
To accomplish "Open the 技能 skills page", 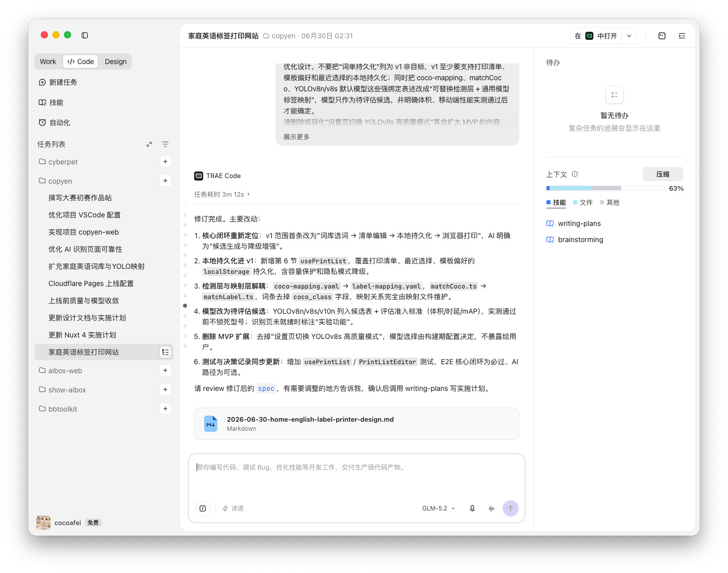I will 51,102.
